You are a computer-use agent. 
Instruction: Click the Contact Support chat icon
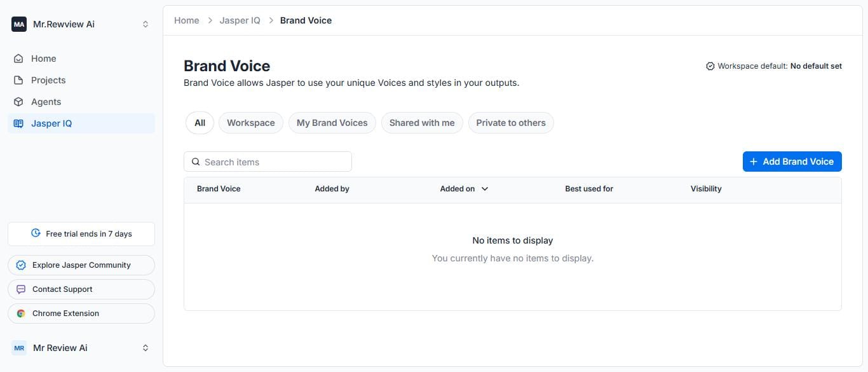[21, 289]
